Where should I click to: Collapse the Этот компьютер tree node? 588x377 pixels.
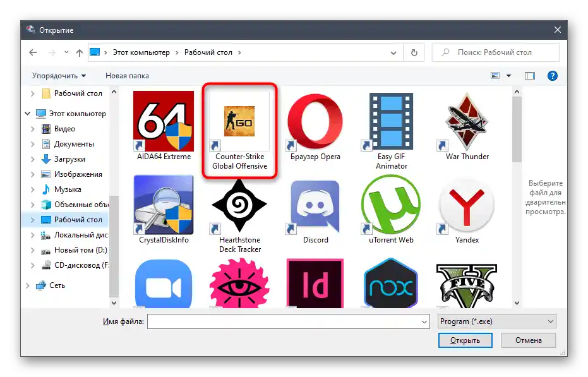click(x=27, y=113)
